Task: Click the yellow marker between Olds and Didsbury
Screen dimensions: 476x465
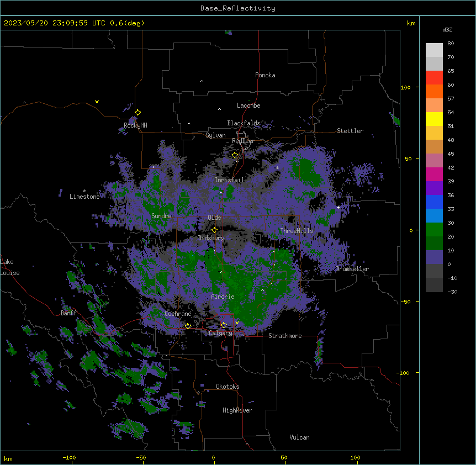Action: [x=214, y=230]
